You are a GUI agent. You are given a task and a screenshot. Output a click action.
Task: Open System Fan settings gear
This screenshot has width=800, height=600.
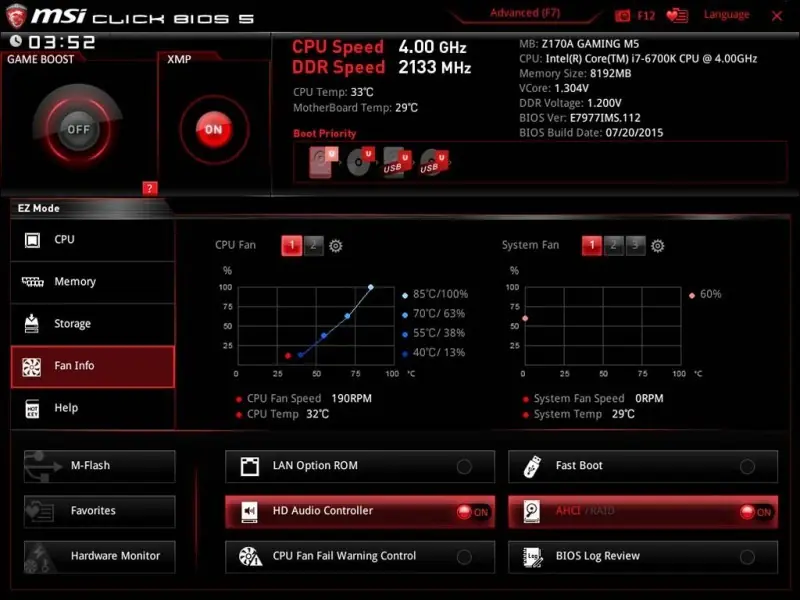[x=658, y=246]
